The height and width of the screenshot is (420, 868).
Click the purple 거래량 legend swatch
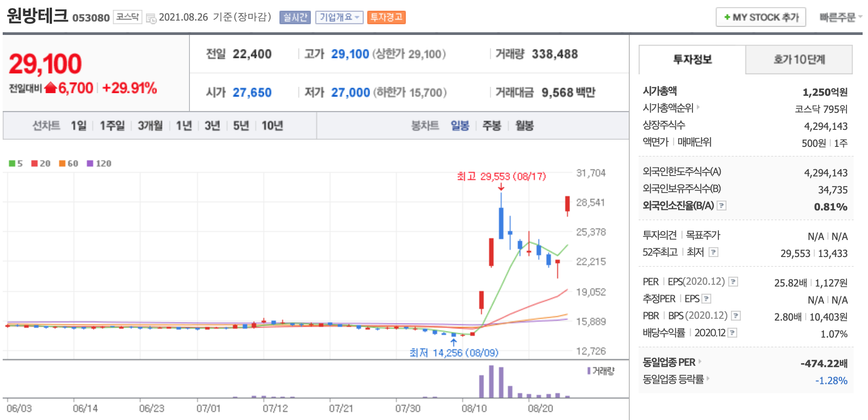(589, 371)
